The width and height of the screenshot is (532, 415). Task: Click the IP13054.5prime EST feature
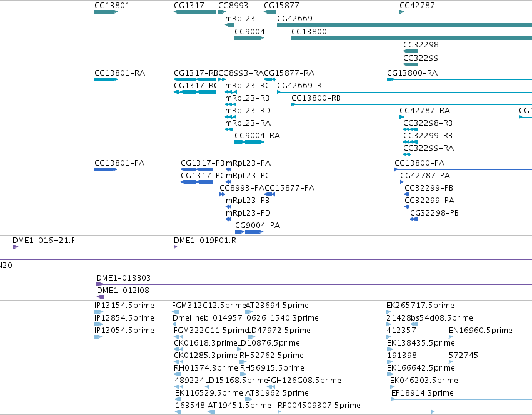point(98,337)
